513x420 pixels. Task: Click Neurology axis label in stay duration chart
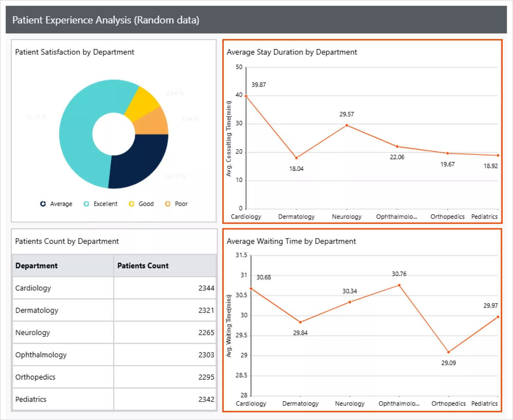click(x=347, y=217)
